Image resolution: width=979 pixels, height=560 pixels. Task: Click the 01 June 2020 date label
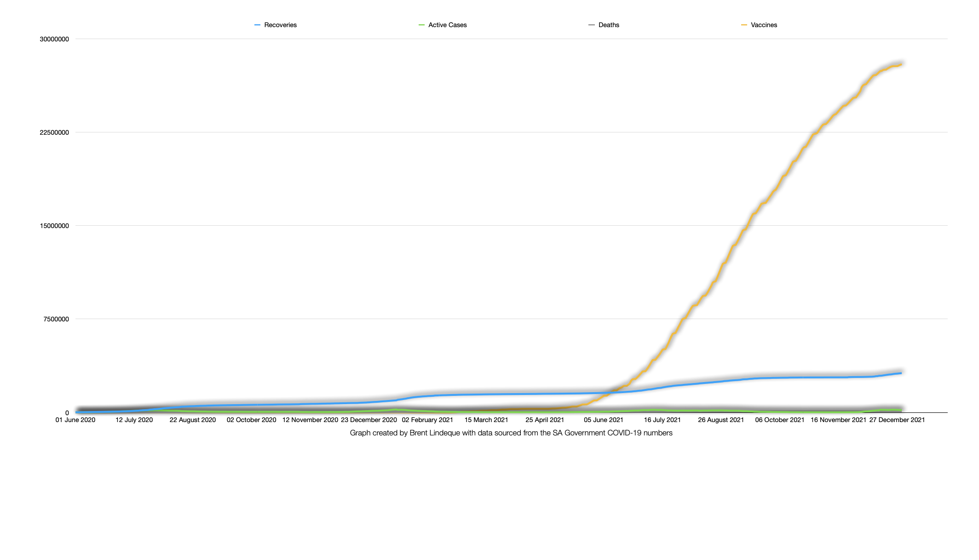pos(75,420)
